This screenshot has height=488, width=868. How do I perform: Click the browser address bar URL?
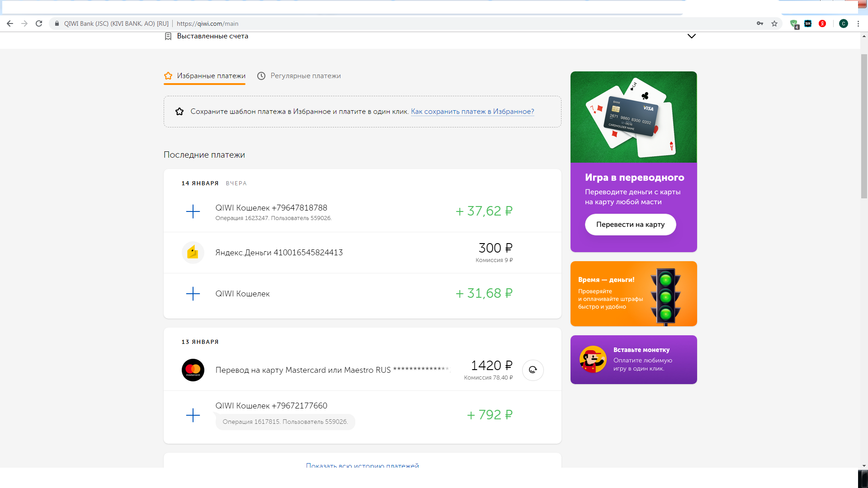pos(208,23)
